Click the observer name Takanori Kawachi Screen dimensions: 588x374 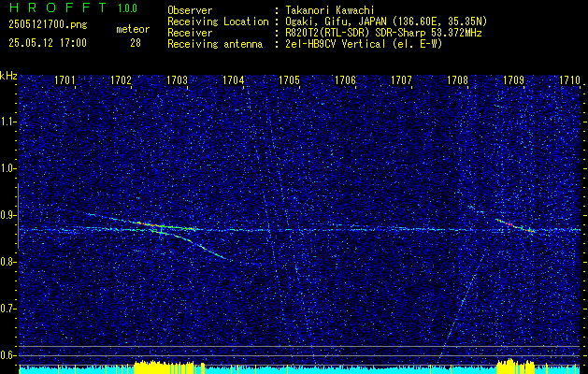click(332, 10)
